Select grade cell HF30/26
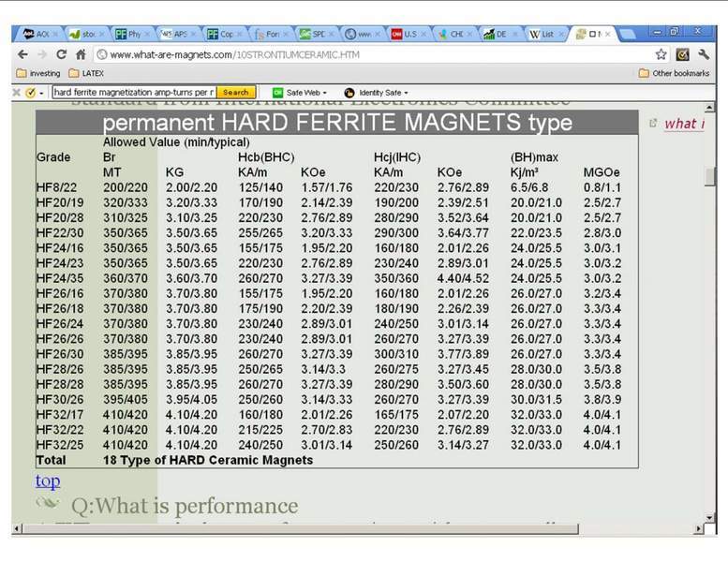The width and height of the screenshot is (728, 562). (60, 400)
